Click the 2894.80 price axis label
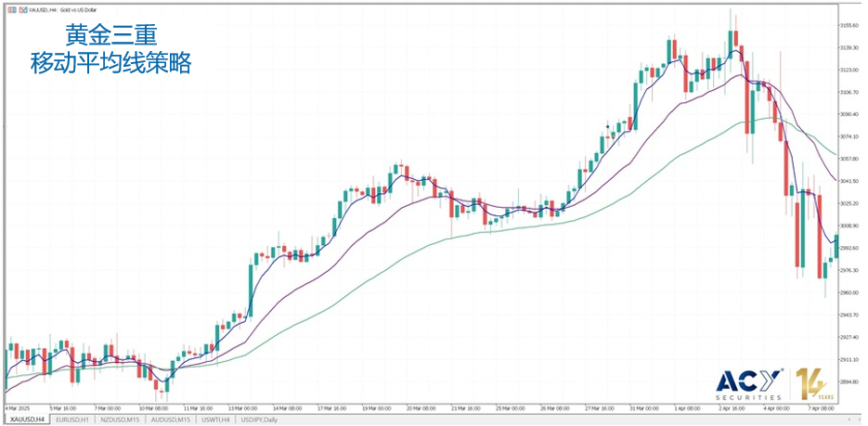This screenshot has width=868, height=426. click(849, 381)
